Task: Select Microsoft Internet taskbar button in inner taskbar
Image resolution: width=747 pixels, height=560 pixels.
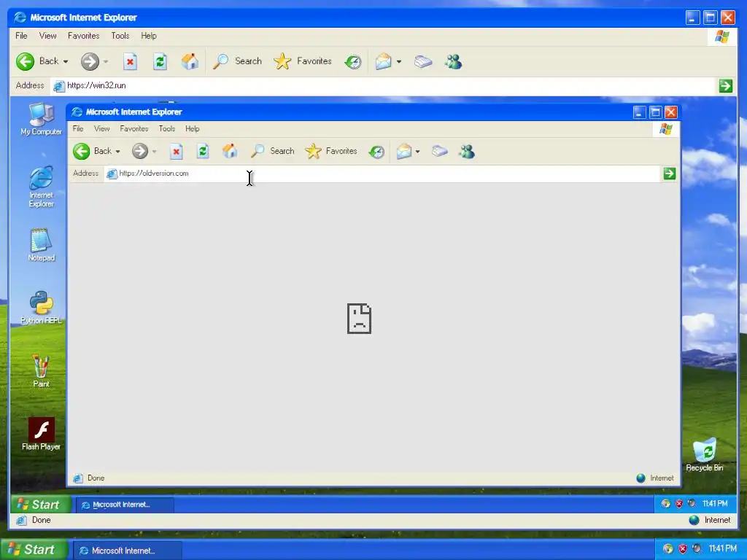Action: tap(125, 505)
